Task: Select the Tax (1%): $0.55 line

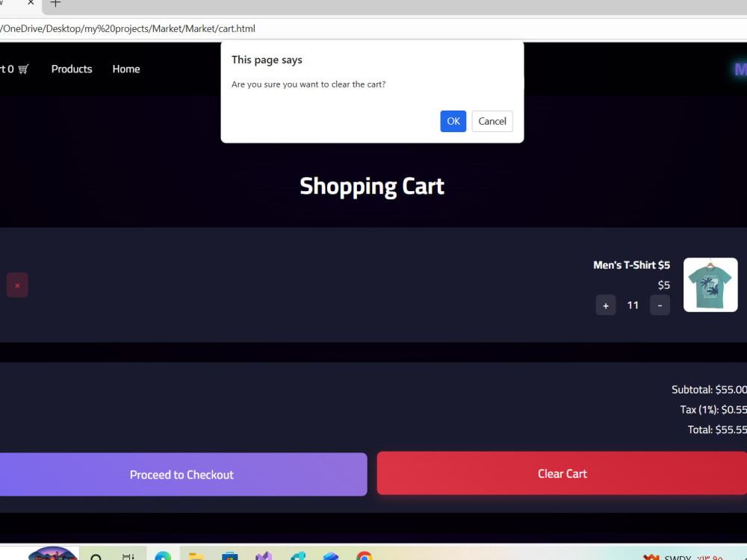Action: point(713,409)
